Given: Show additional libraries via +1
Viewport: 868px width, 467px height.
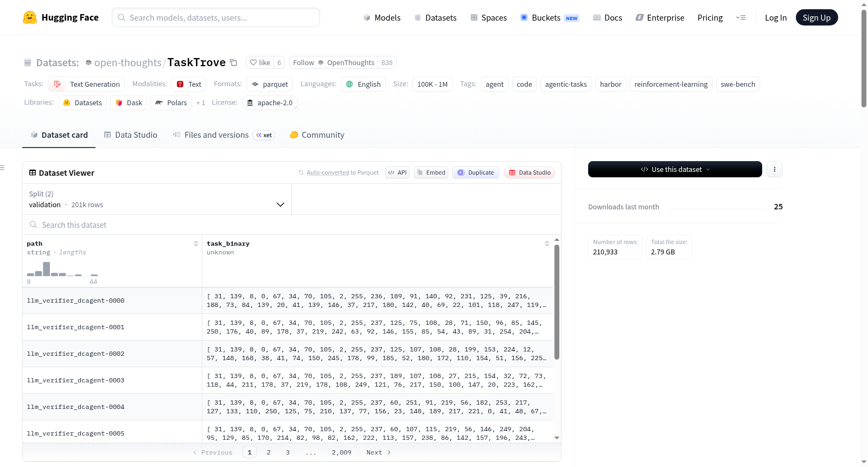Looking at the screenshot, I should [201, 103].
